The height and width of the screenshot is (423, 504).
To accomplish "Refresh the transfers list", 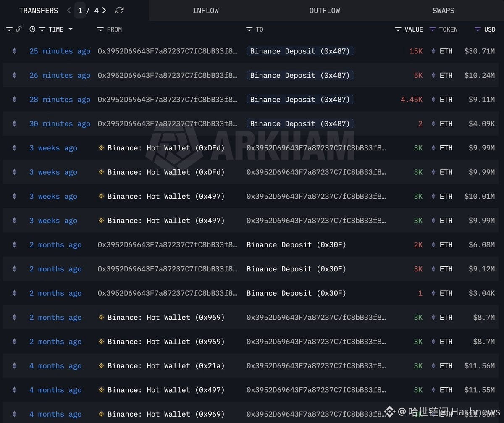I will pos(120,11).
